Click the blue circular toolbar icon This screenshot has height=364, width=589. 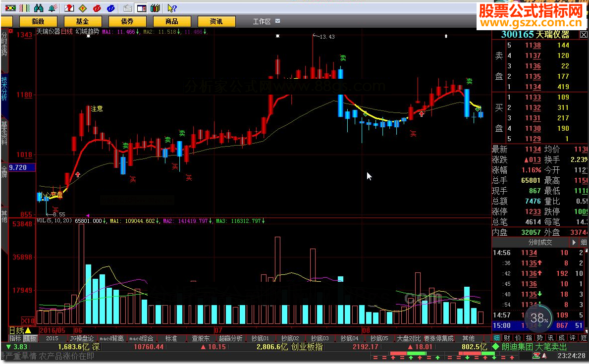111,8
